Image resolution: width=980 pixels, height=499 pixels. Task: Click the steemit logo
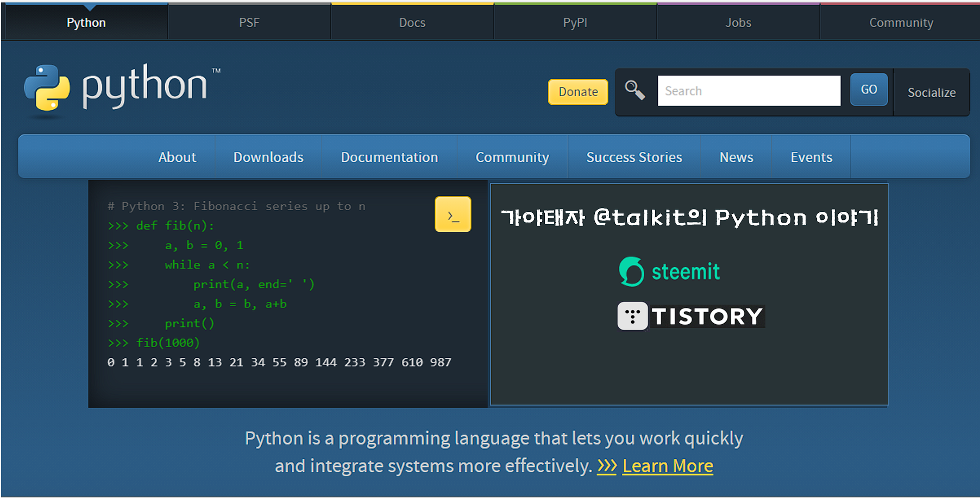tap(669, 271)
